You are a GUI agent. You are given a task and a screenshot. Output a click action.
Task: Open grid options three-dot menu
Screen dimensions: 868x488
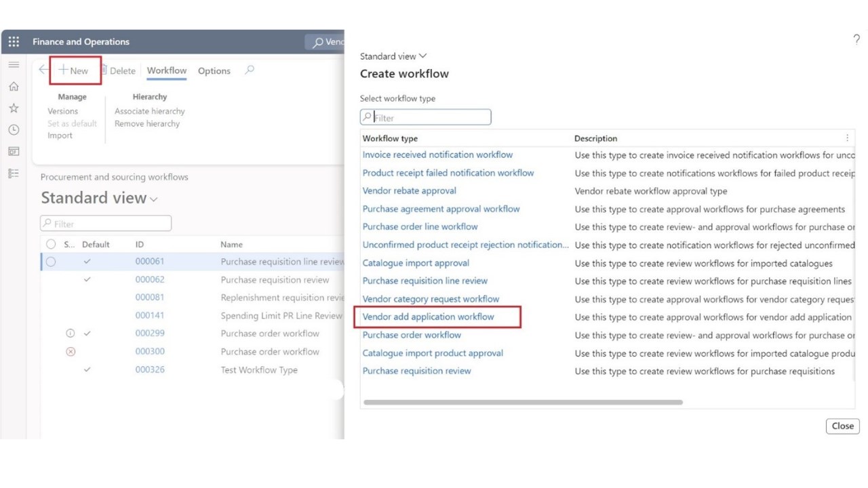(847, 138)
